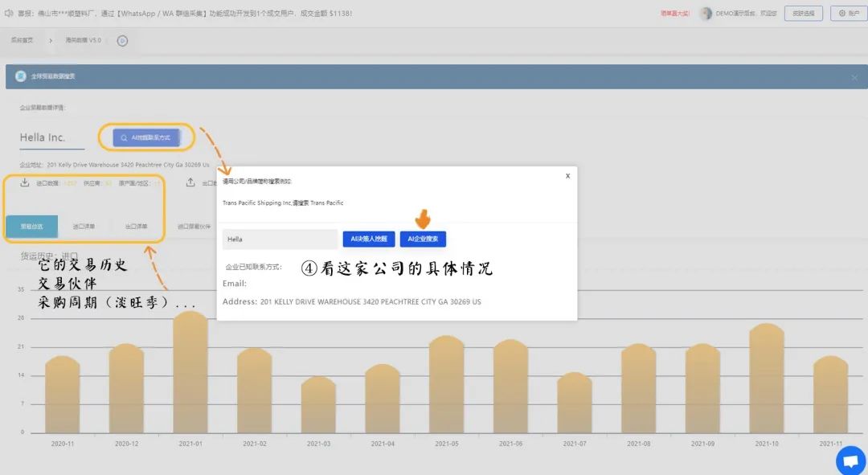Click the AI决策人挖掘 button
The height and width of the screenshot is (475, 868).
coord(369,239)
